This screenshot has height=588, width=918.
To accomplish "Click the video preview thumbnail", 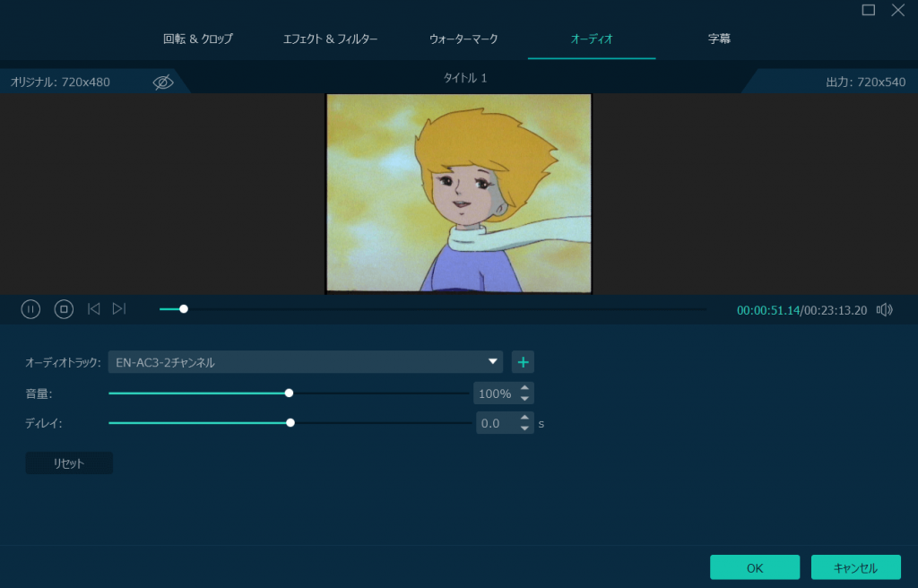I will (x=458, y=194).
